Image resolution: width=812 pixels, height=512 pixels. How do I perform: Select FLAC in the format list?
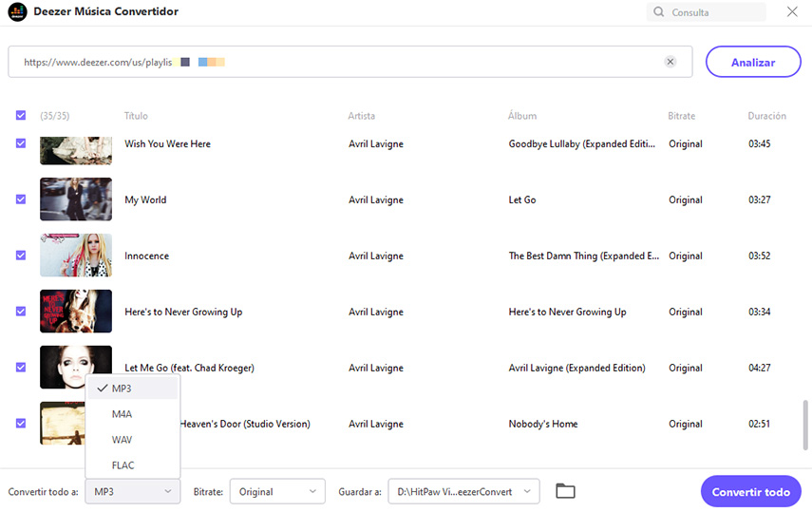(133, 465)
